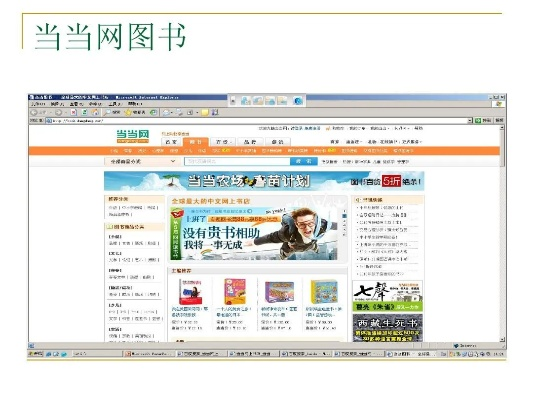The height and width of the screenshot is (400, 533).
Task: Click the 西藏生死书 advertisement
Action: 388,328
